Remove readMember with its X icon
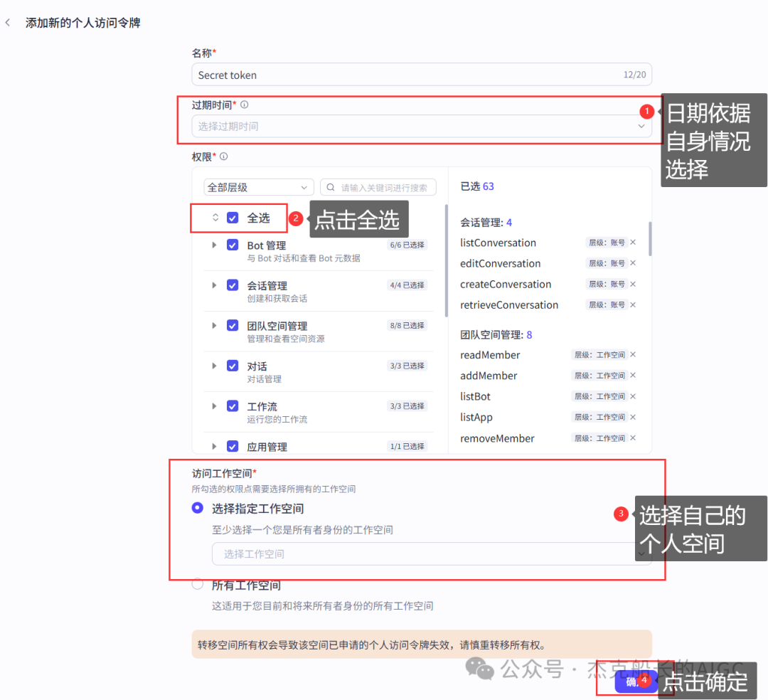The width and height of the screenshot is (768, 700). (633, 354)
